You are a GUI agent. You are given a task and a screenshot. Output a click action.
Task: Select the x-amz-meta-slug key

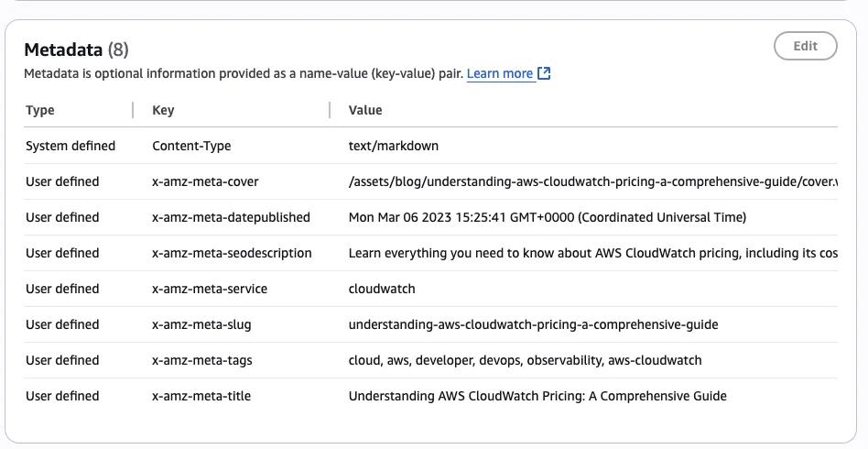point(201,324)
